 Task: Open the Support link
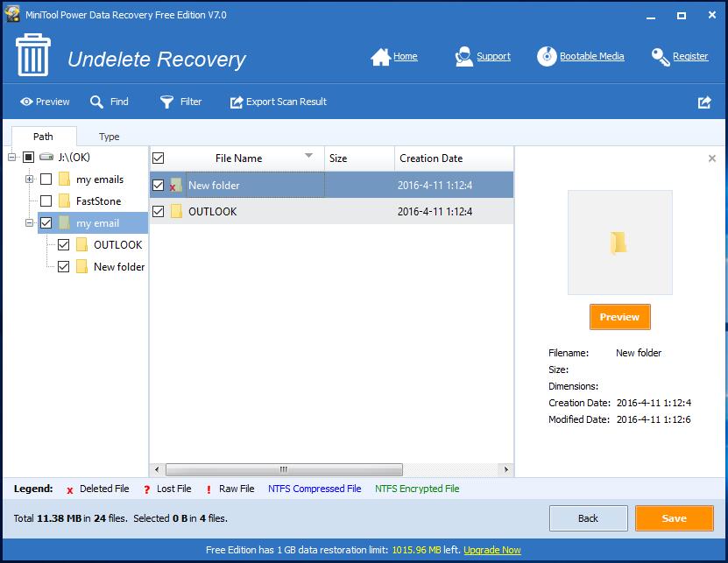tap(493, 57)
